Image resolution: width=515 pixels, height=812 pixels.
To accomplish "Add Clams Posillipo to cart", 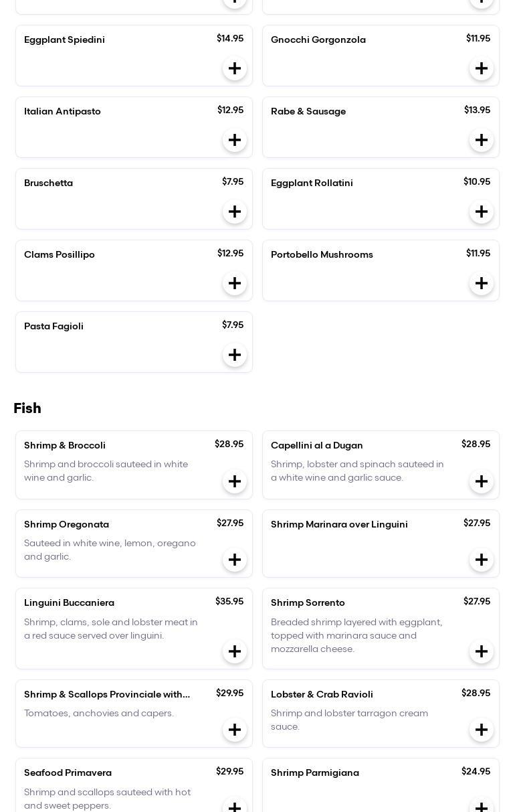I will (x=235, y=283).
